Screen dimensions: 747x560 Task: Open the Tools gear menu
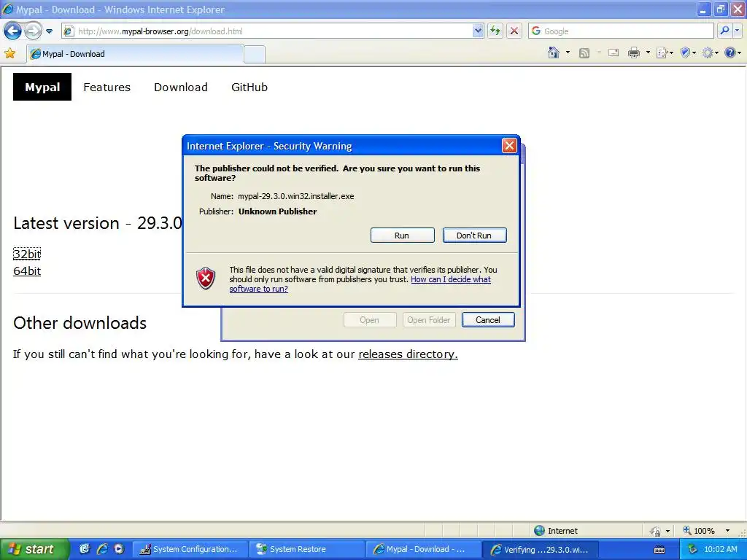(x=709, y=52)
